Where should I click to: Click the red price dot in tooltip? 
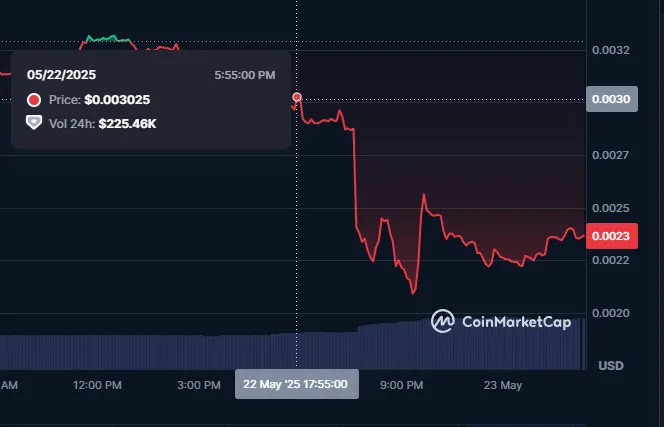[34, 100]
